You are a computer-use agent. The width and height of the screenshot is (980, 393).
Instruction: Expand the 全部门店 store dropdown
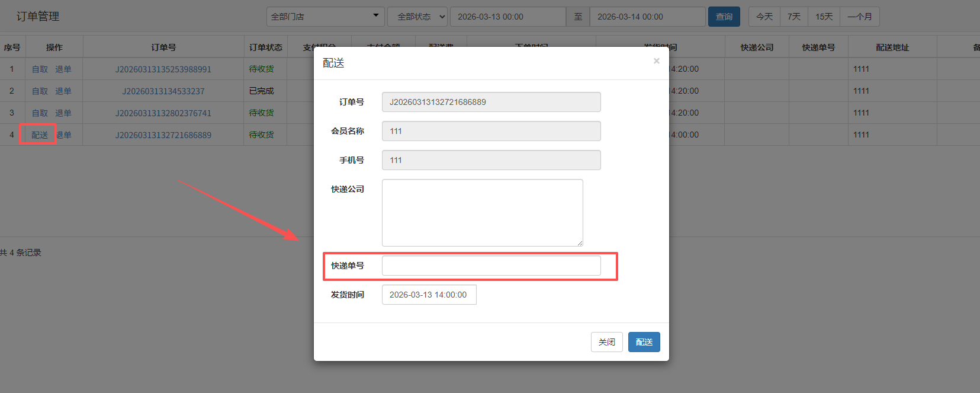point(325,17)
